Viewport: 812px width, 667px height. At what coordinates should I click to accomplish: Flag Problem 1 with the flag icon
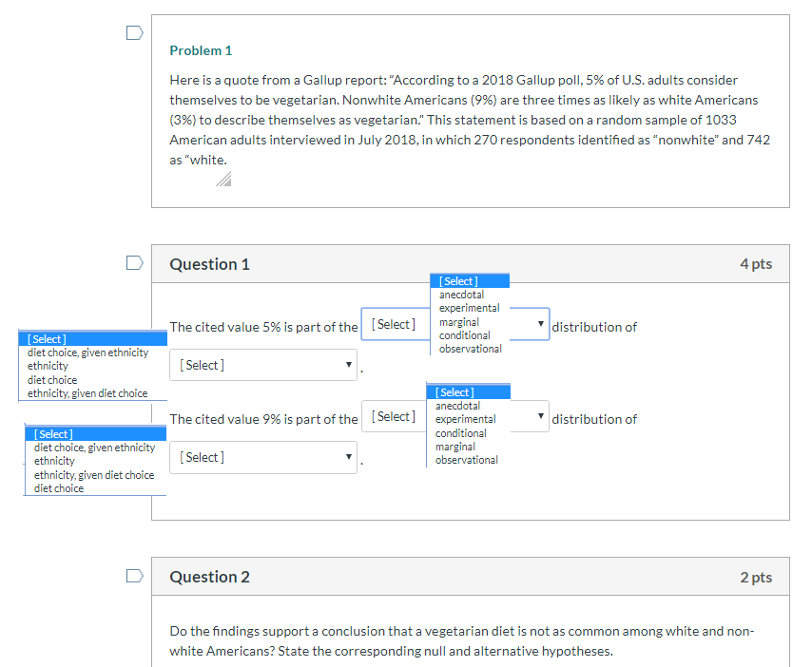(134, 33)
